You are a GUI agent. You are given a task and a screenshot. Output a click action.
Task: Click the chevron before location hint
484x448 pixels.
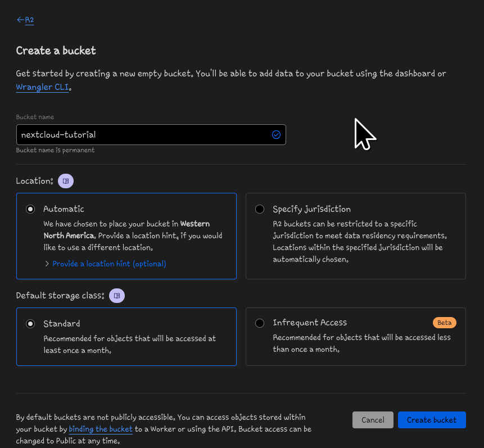tap(47, 264)
